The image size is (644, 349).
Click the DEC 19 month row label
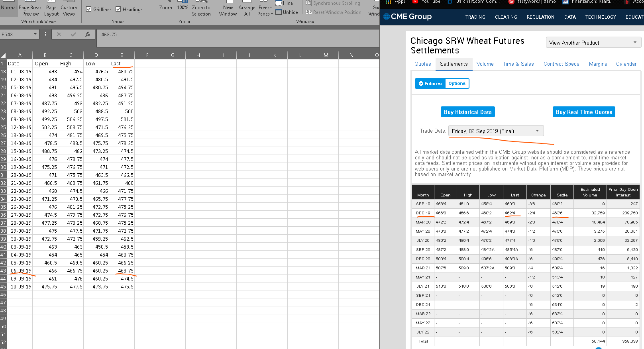(x=423, y=213)
